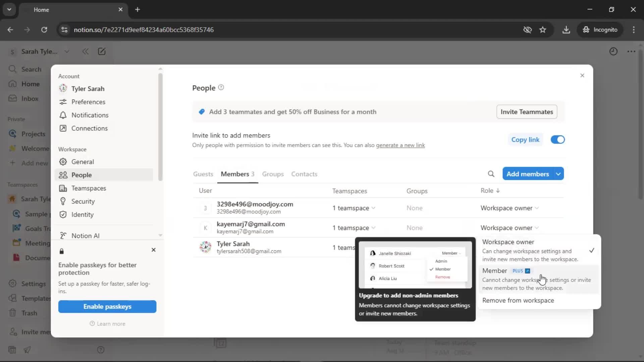Screen dimensions: 644x362
Task: Sort members by Role column
Action: [490, 191]
